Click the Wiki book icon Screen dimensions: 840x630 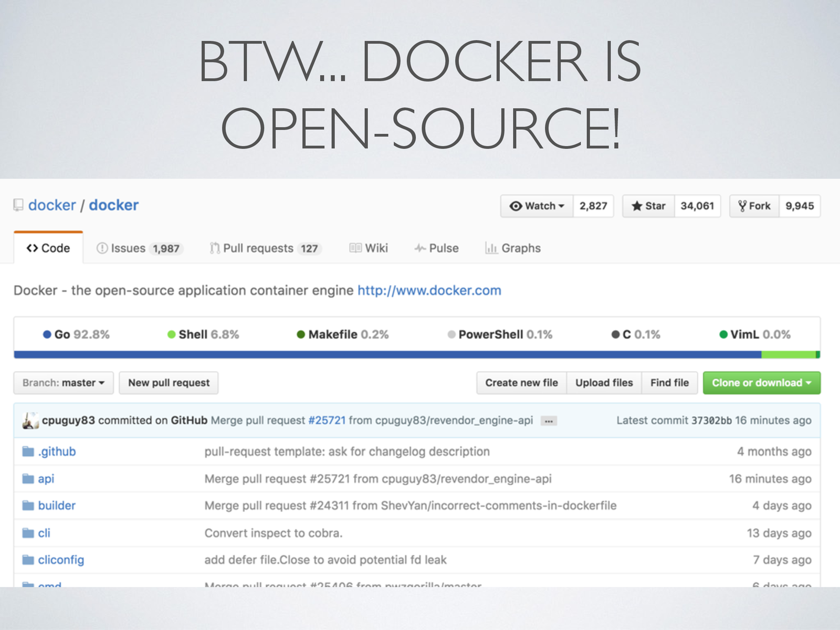(355, 248)
